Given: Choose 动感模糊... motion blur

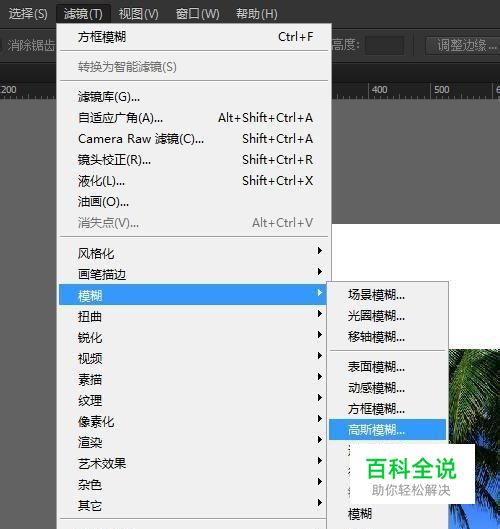Looking at the screenshot, I should pyautogui.click(x=388, y=388).
